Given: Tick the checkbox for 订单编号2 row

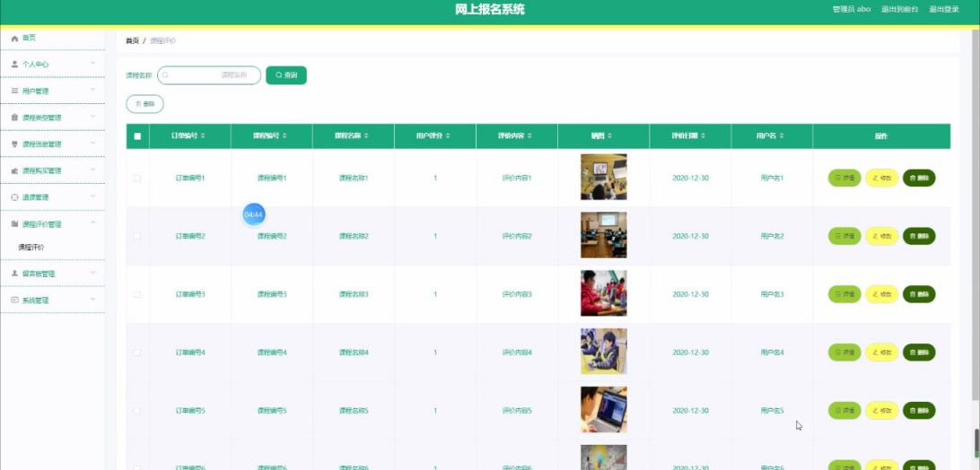Looking at the screenshot, I should point(137,236).
